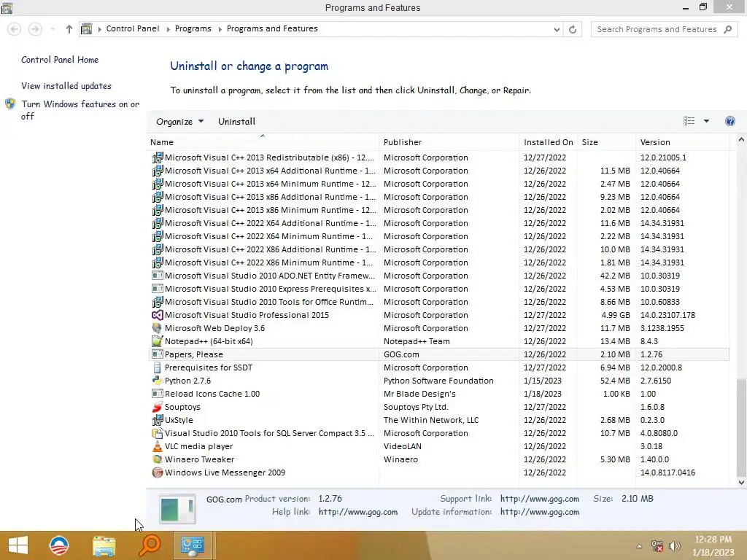Expand the chevron after Programs breadcrumb
The image size is (747, 560).
(x=220, y=29)
